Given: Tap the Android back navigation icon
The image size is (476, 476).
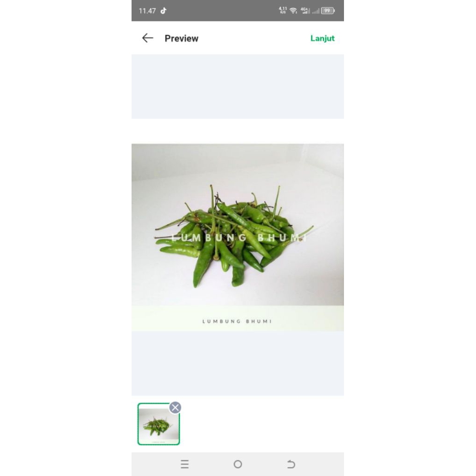Looking at the screenshot, I should [291, 464].
